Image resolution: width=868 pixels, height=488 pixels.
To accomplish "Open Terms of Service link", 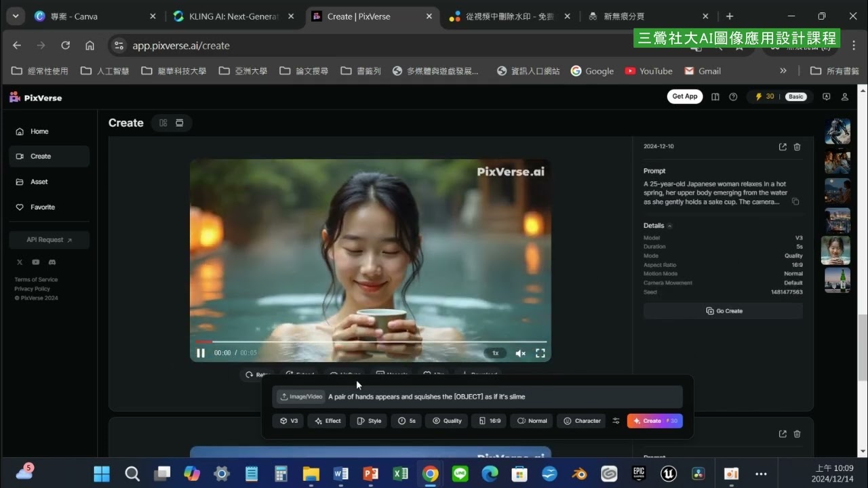I will (36, 279).
